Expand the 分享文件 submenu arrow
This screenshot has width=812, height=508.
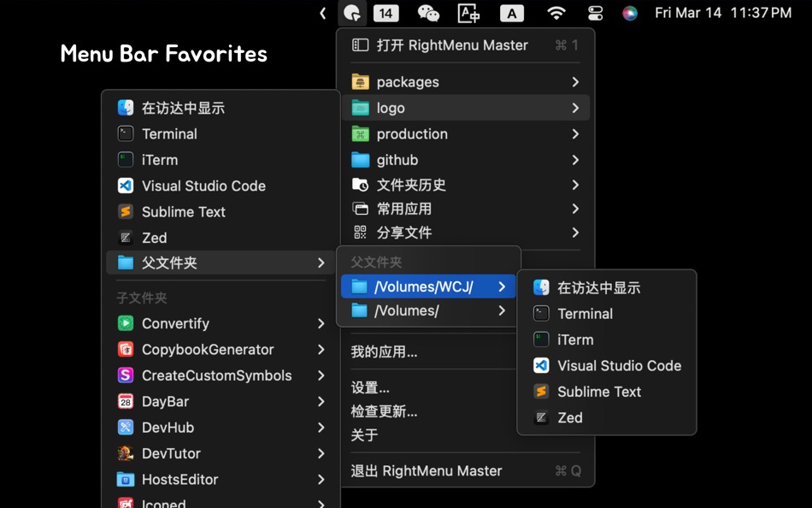[575, 233]
